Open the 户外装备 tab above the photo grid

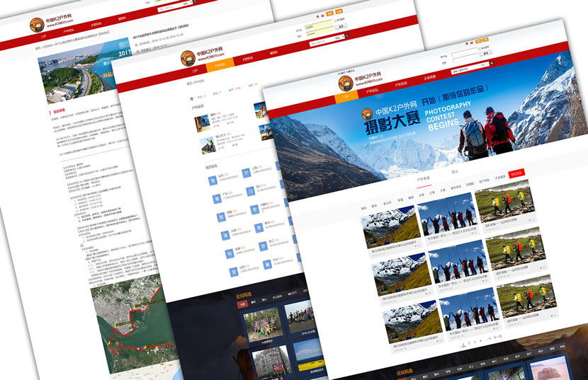(x=424, y=179)
